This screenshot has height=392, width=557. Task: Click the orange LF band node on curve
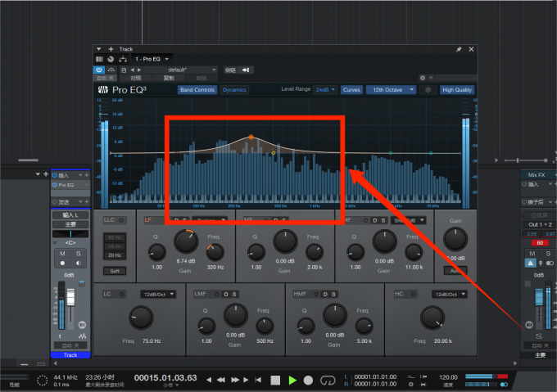[x=251, y=137]
